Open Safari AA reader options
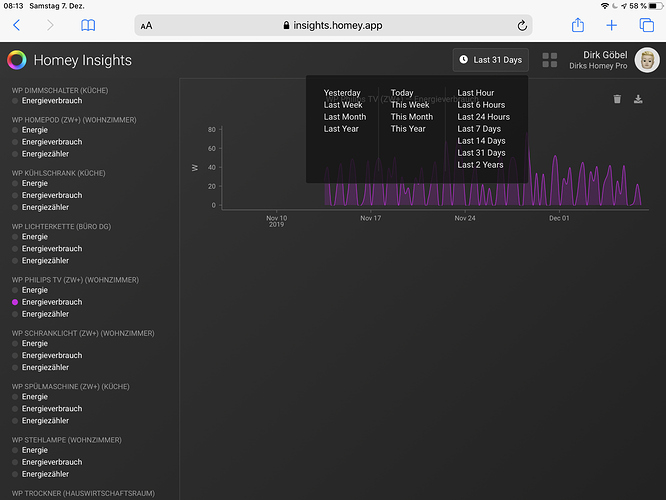Viewport: 666px width, 500px height. point(147,26)
